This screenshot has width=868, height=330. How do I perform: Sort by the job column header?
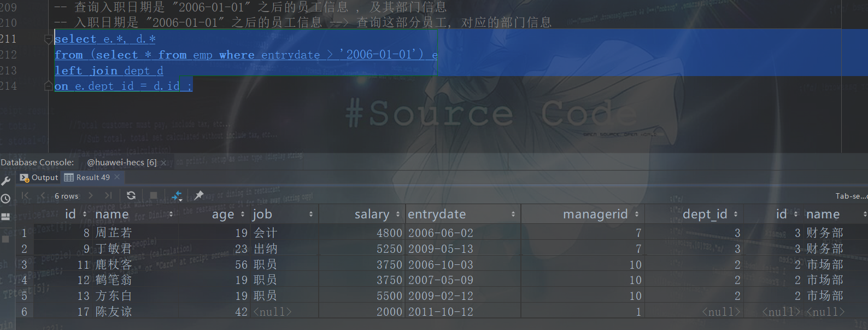(x=283, y=214)
